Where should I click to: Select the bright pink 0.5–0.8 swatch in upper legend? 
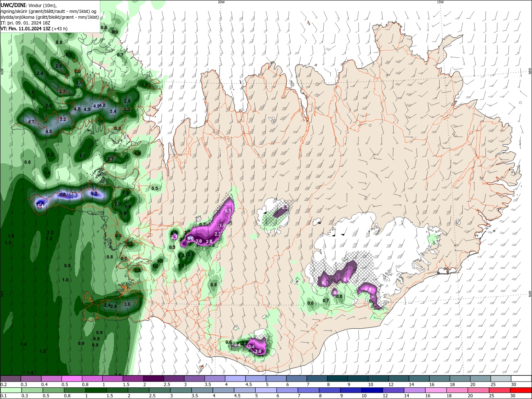click(71, 379)
